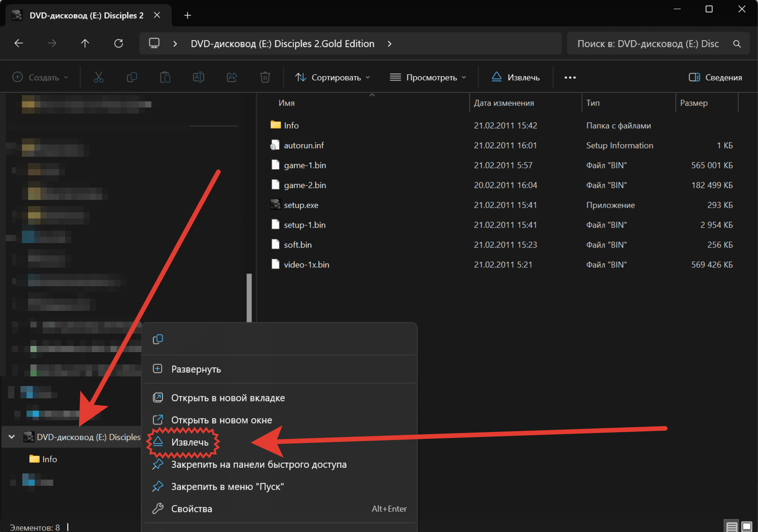Click the Приложение type cell
Screen dimensions: 758x532
pyautogui.click(x=610, y=205)
